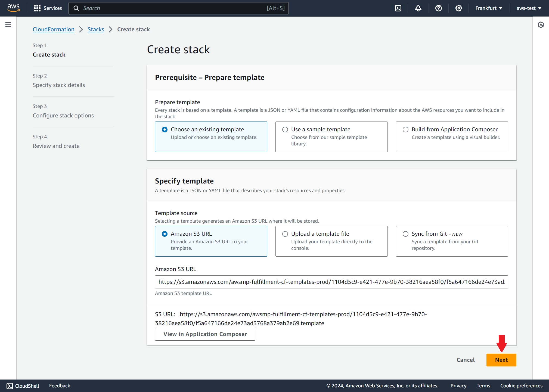Expand the Frankfurt region dropdown
549x392 pixels.
tap(489, 8)
